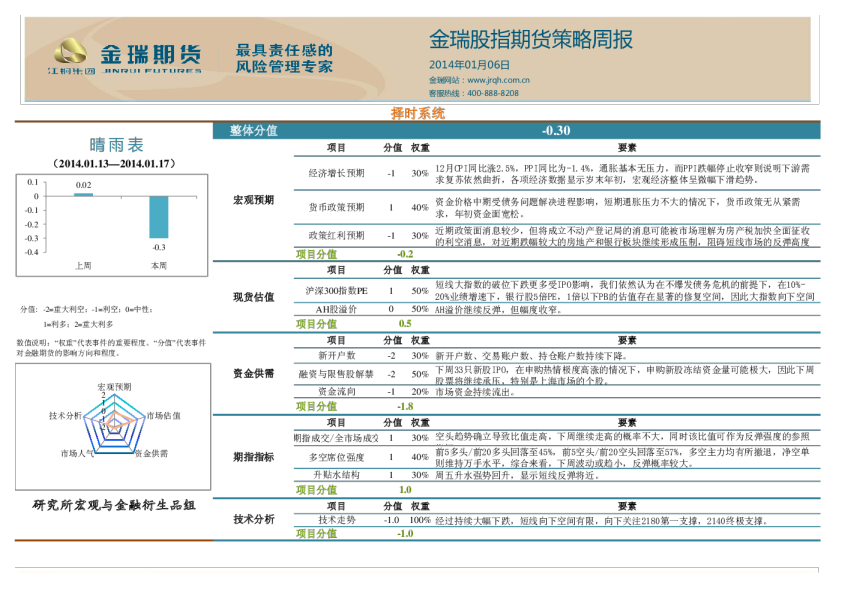Click the radar chart center
The image size is (842, 595).
[x=114, y=423]
